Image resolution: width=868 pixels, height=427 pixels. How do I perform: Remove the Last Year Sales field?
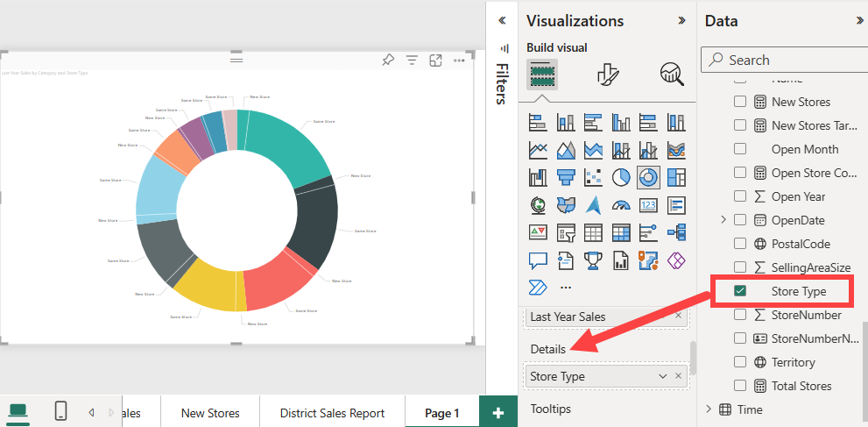click(678, 315)
